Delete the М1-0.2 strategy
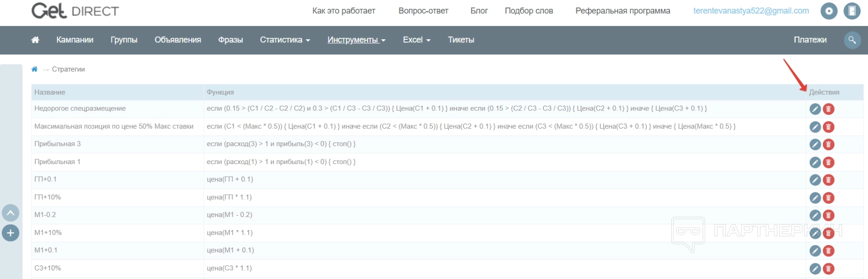 pos(828,215)
